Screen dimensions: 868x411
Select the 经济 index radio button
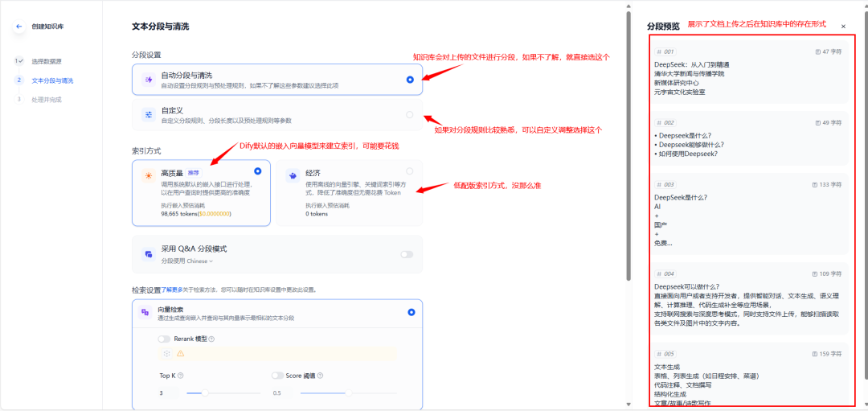click(410, 171)
